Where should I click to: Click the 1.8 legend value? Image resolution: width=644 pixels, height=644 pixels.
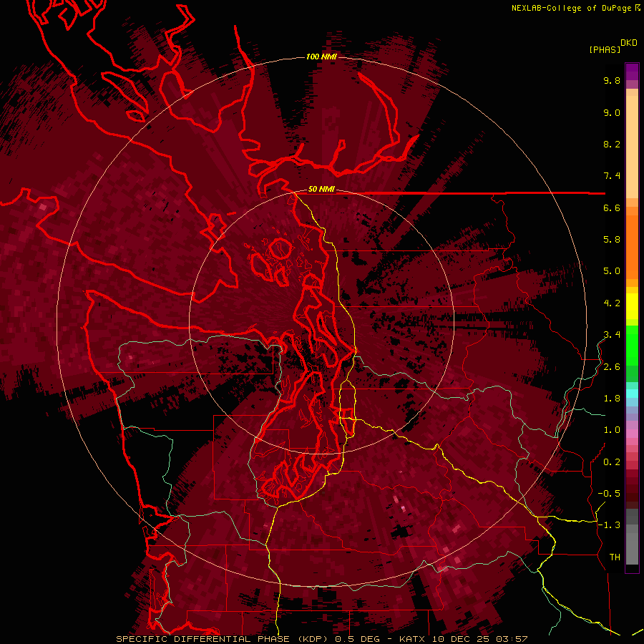tap(612, 399)
